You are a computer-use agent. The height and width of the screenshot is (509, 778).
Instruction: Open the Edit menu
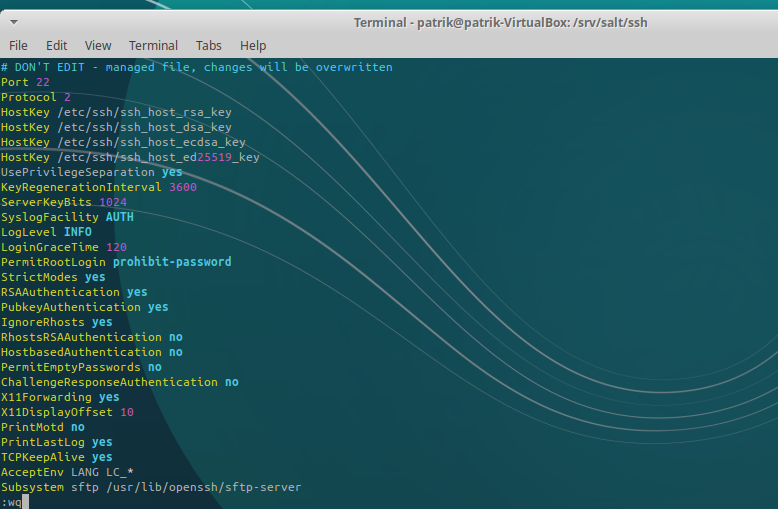pyautogui.click(x=56, y=45)
